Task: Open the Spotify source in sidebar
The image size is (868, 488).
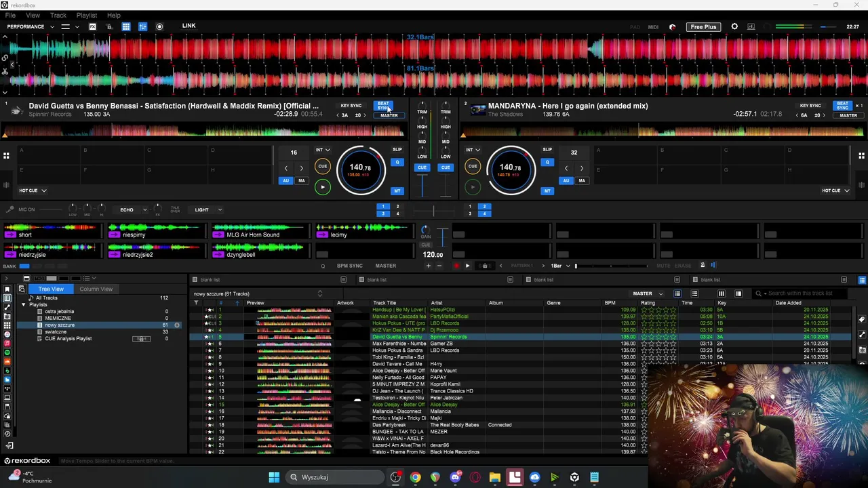Action: (7, 352)
